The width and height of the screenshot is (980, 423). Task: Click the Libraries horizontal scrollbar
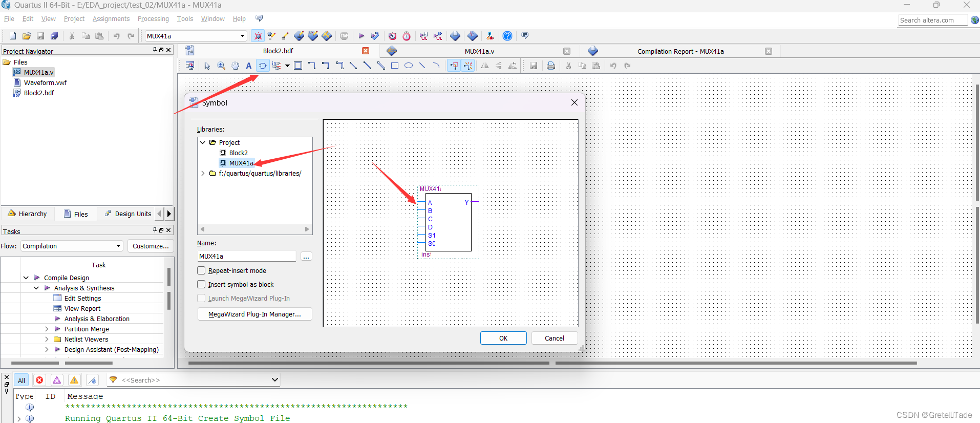click(x=255, y=229)
